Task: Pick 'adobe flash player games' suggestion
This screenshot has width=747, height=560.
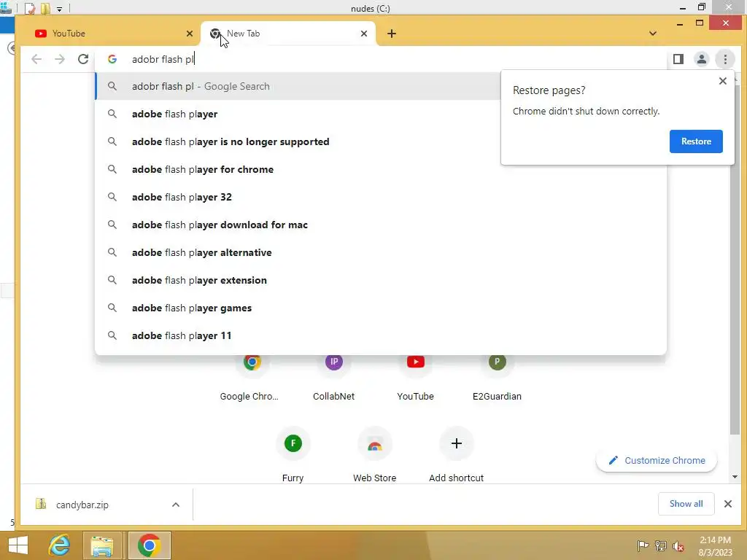Action: pyautogui.click(x=381, y=308)
